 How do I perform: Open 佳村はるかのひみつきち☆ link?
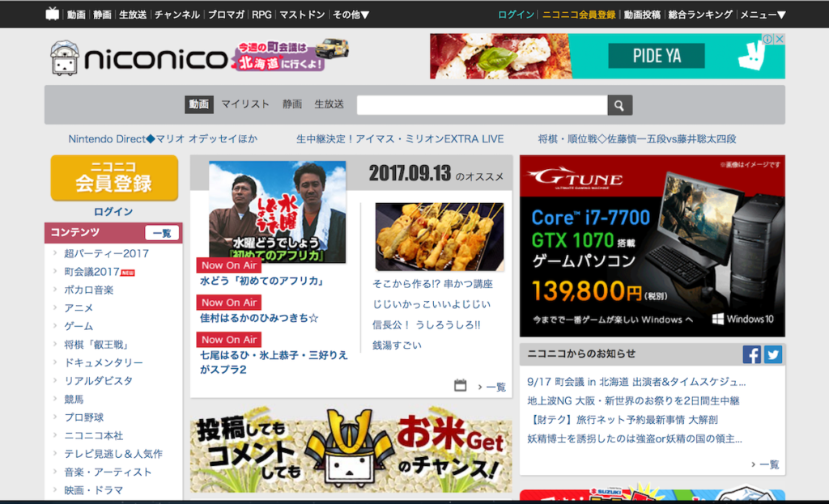259,318
